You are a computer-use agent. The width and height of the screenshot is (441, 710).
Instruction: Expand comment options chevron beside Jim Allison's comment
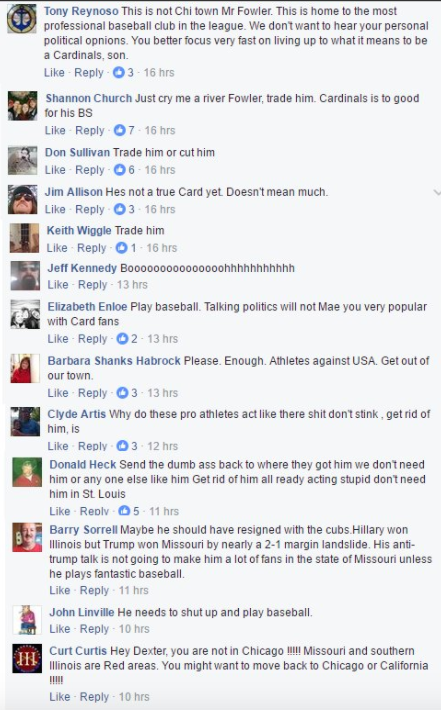(x=437, y=192)
